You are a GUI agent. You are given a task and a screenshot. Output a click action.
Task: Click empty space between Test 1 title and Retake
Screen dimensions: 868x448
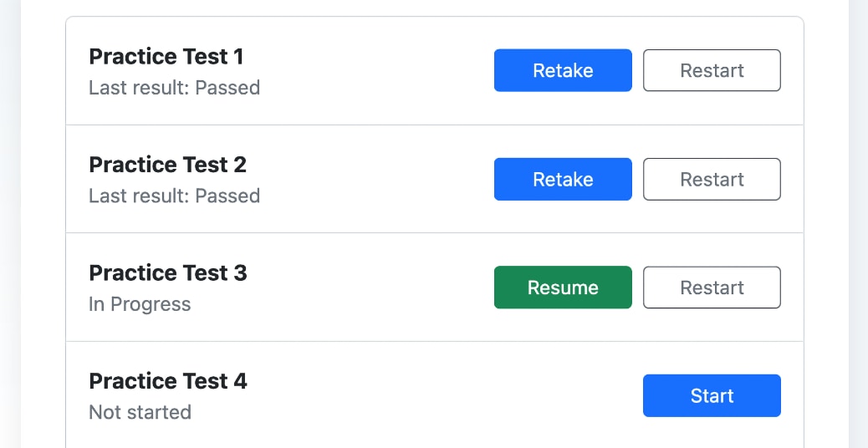[376, 71]
